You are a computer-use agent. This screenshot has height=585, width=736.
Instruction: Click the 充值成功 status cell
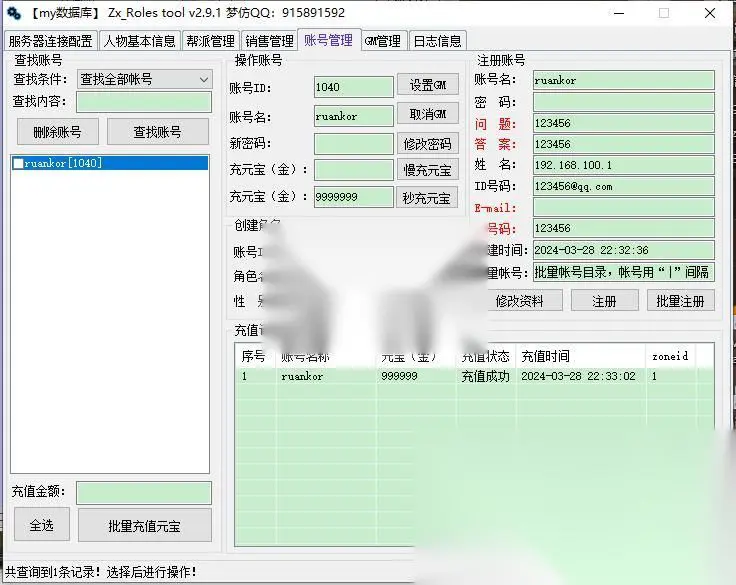pyautogui.click(x=485, y=376)
